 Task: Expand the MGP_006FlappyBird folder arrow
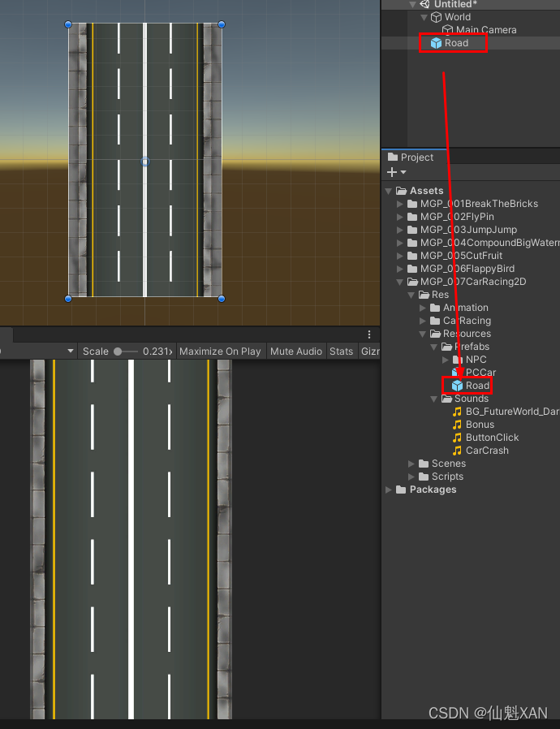click(400, 269)
